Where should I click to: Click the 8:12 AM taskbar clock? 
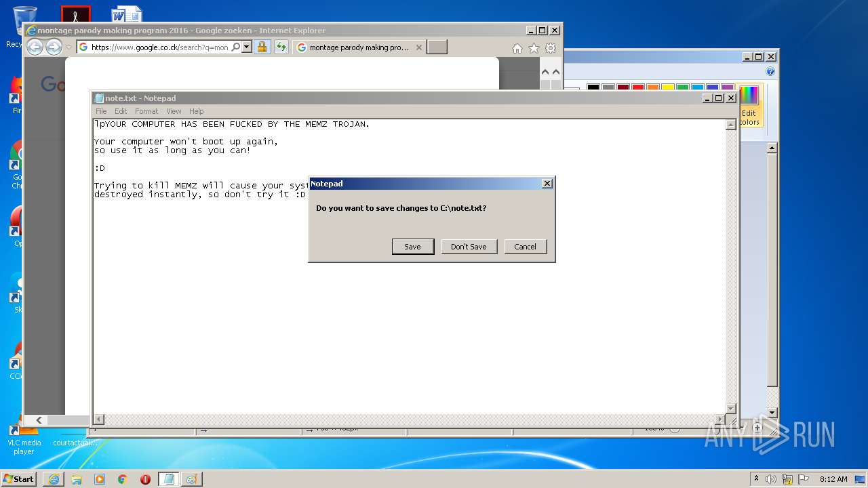833,479
